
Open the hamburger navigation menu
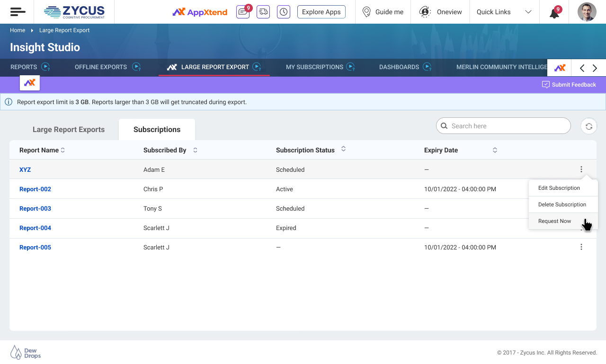(x=18, y=12)
